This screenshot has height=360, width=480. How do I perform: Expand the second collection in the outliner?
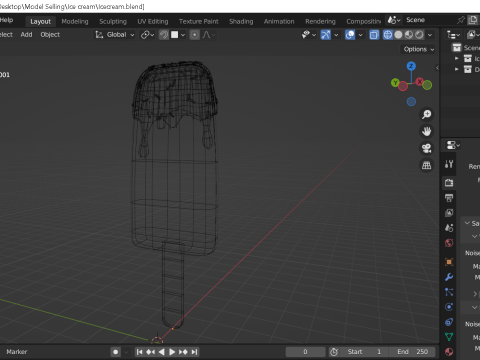[x=457, y=69]
